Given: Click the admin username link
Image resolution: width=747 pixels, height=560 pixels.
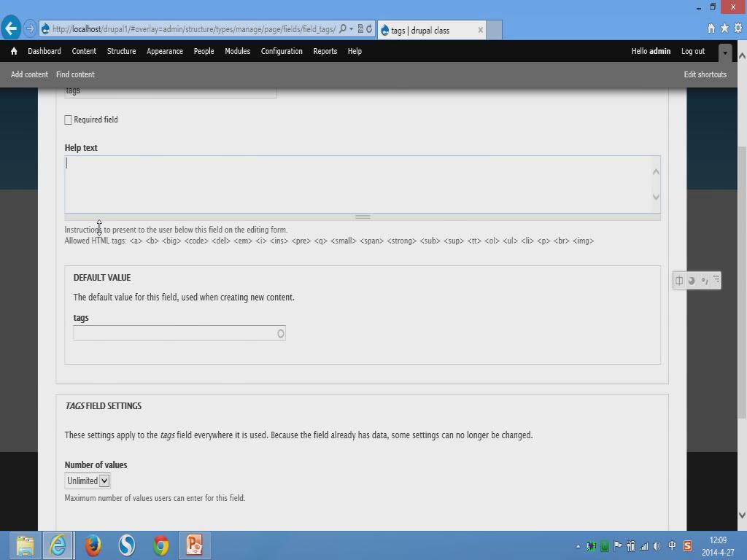Looking at the screenshot, I should click(x=659, y=51).
